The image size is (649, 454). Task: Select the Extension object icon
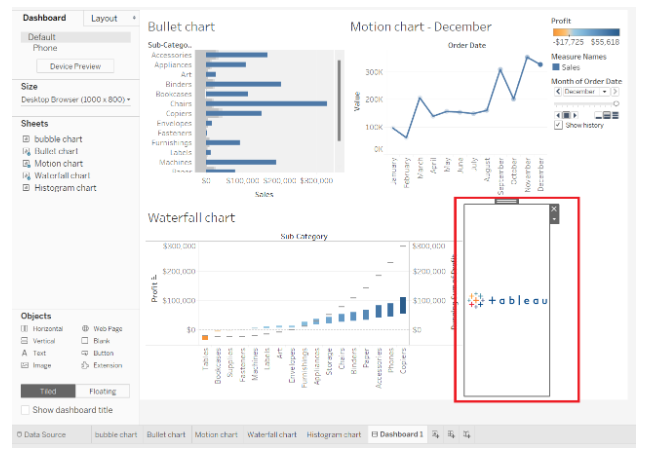click(85, 365)
